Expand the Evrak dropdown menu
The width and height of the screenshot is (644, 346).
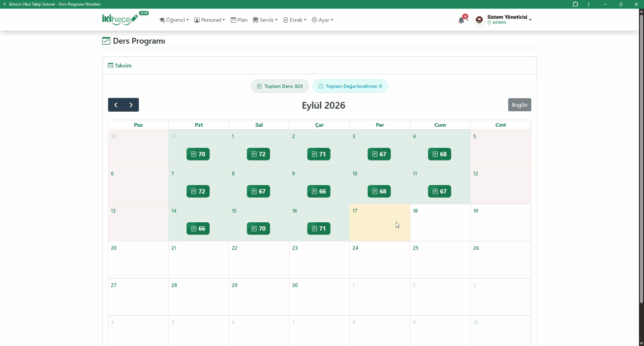click(x=295, y=20)
